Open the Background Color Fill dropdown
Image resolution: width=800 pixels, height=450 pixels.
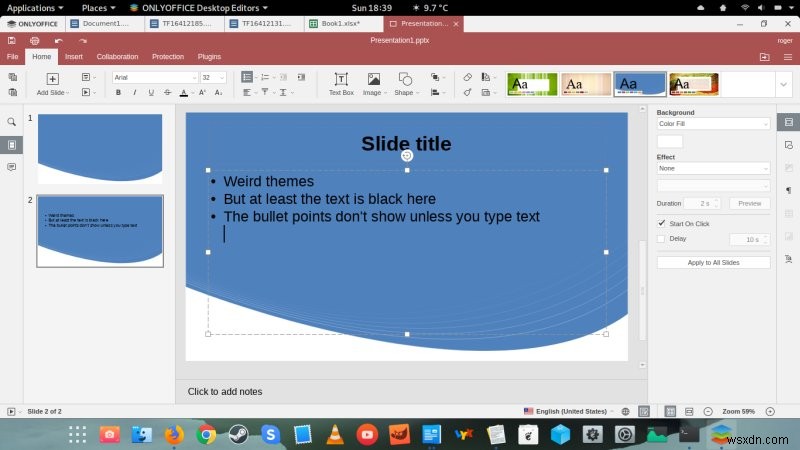[713, 123]
